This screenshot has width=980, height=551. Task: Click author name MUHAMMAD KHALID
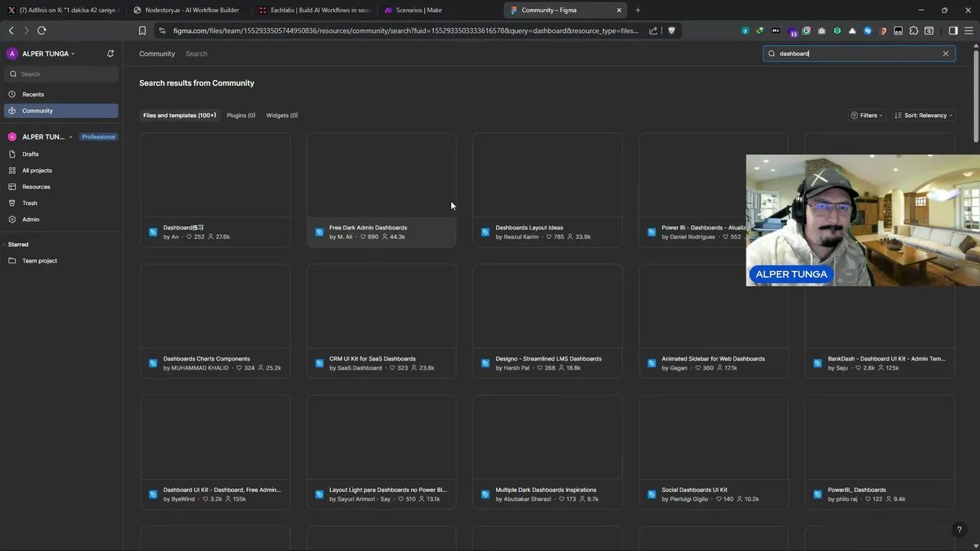click(x=200, y=368)
